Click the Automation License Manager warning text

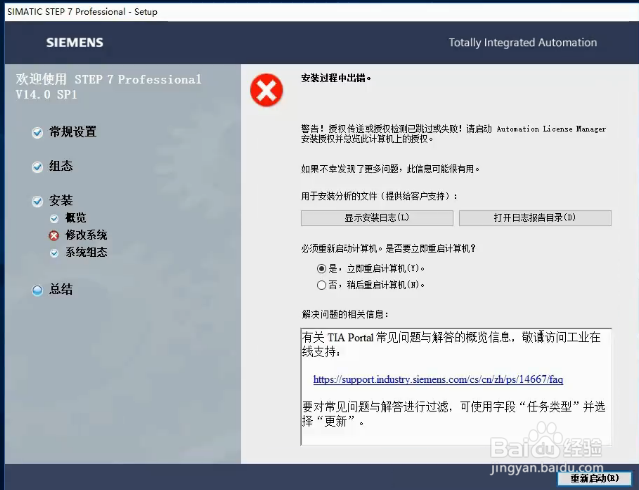click(x=453, y=134)
